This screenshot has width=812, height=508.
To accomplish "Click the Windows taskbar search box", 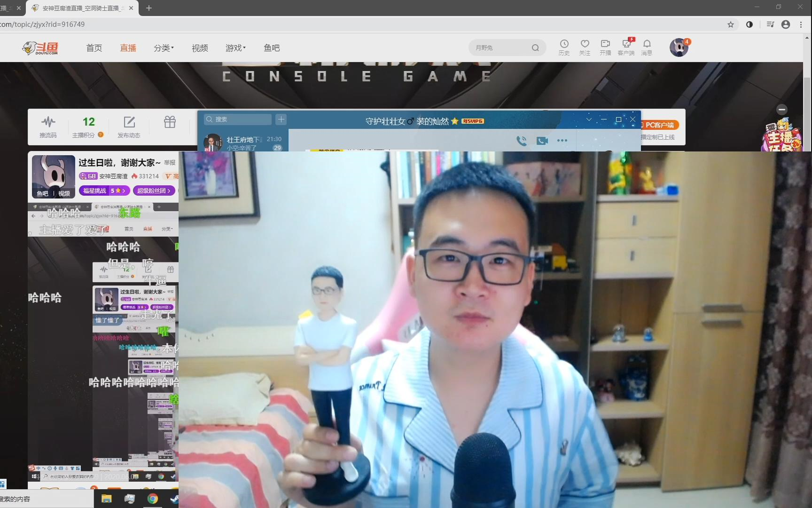I will tap(47, 499).
